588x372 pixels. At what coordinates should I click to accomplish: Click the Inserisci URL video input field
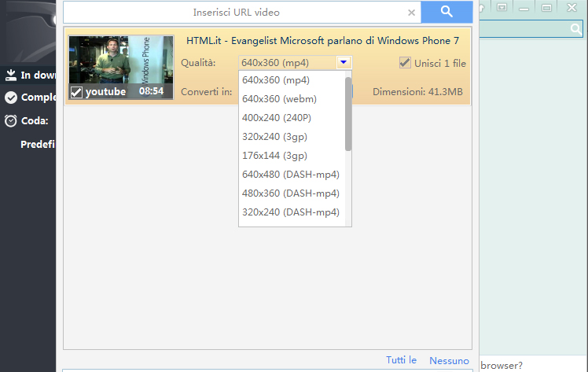pyautogui.click(x=236, y=13)
